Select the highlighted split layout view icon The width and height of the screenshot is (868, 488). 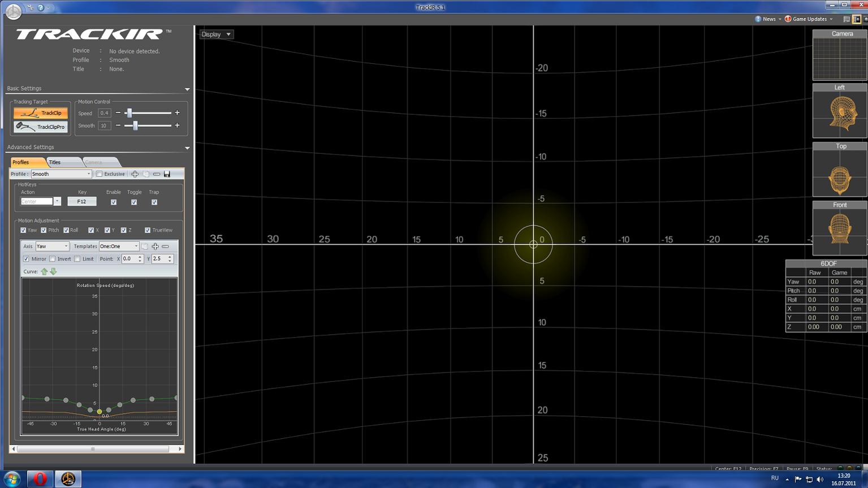coord(857,19)
